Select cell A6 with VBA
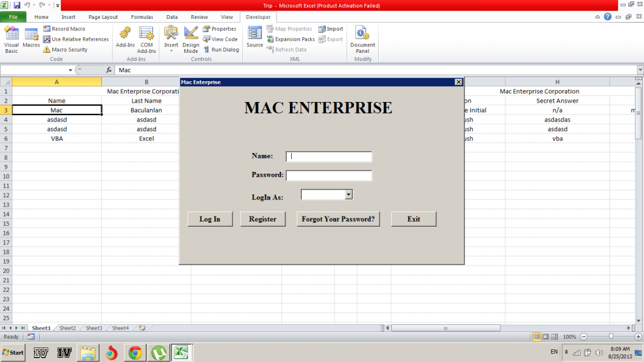The height and width of the screenshot is (362, 644). tap(57, 139)
